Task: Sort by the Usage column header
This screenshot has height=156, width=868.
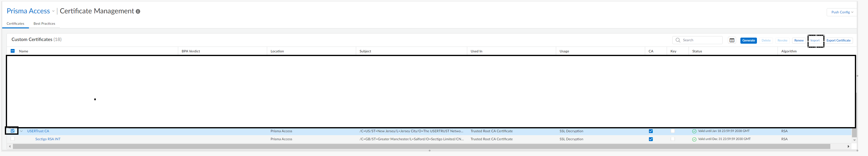Action: click(x=564, y=51)
